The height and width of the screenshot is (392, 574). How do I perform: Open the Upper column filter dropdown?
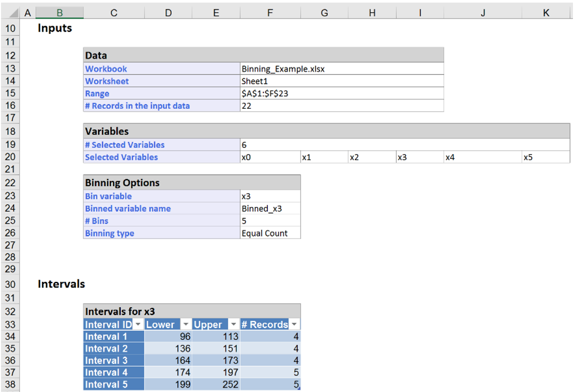pyautogui.click(x=233, y=324)
